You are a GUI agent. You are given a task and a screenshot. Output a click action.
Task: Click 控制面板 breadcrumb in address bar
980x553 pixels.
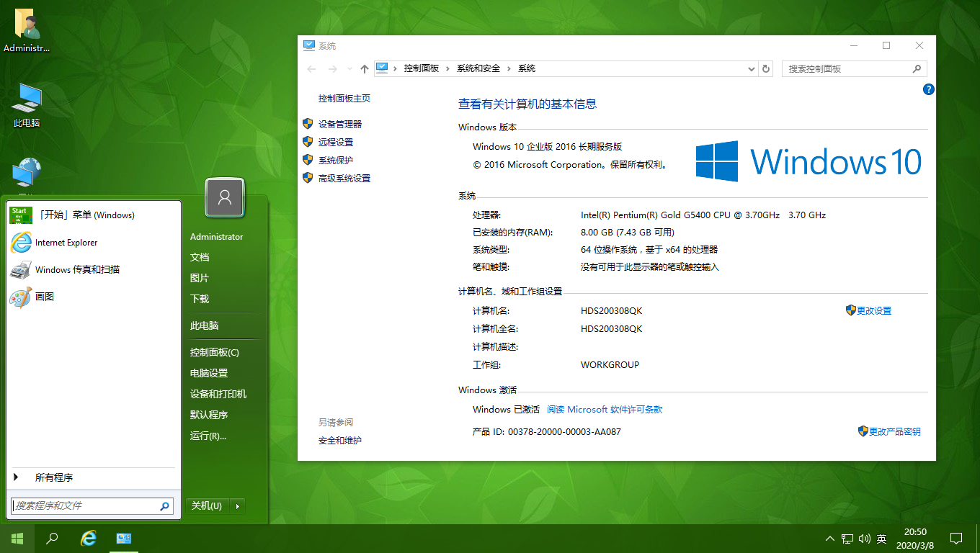422,68
